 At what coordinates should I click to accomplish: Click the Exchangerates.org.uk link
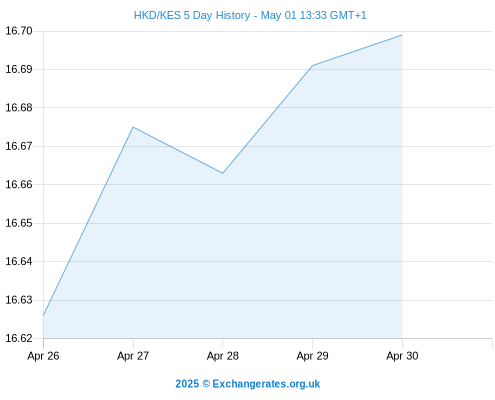tap(266, 384)
